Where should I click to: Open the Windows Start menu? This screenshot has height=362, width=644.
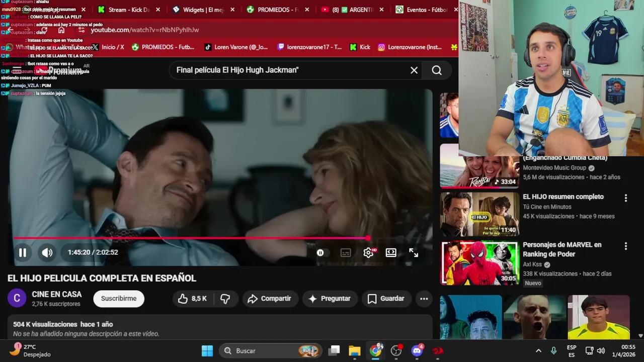pyautogui.click(x=207, y=351)
